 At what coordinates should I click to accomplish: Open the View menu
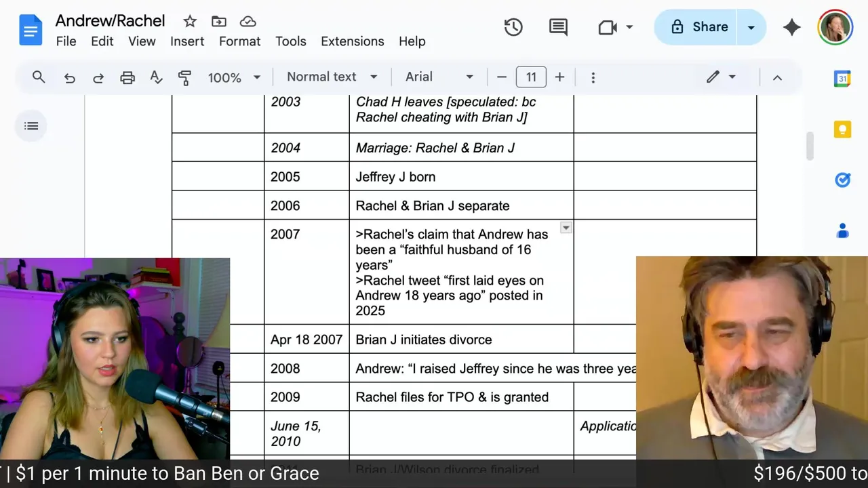tap(142, 41)
